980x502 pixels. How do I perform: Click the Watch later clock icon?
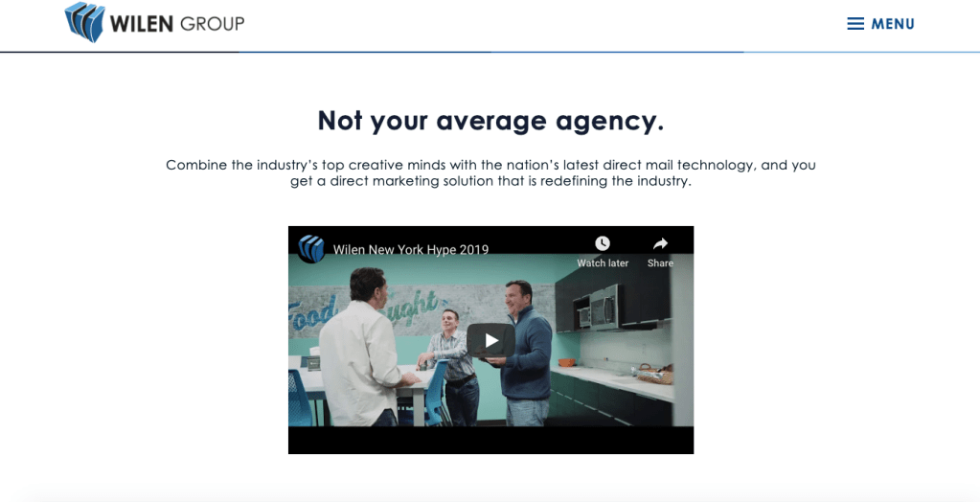(603, 243)
